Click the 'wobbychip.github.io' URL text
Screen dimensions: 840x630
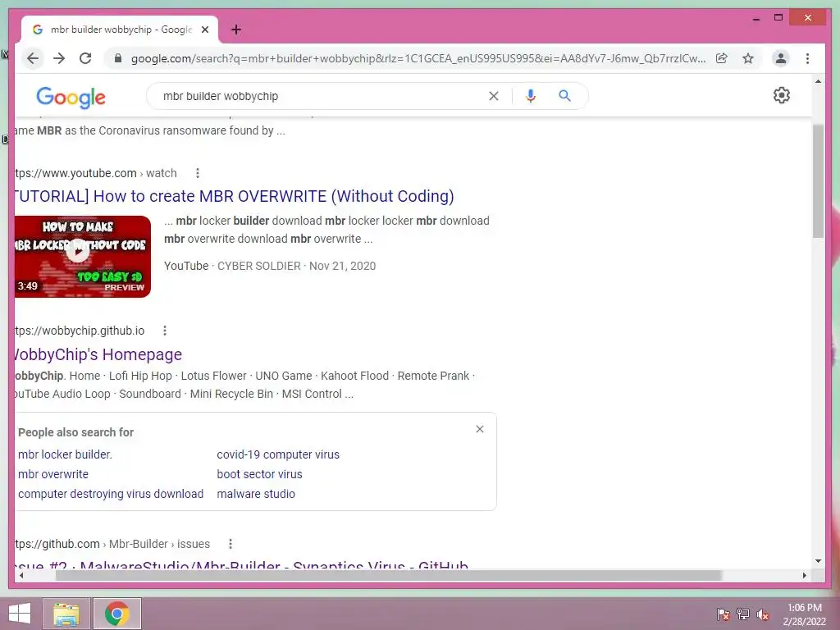[80, 331]
